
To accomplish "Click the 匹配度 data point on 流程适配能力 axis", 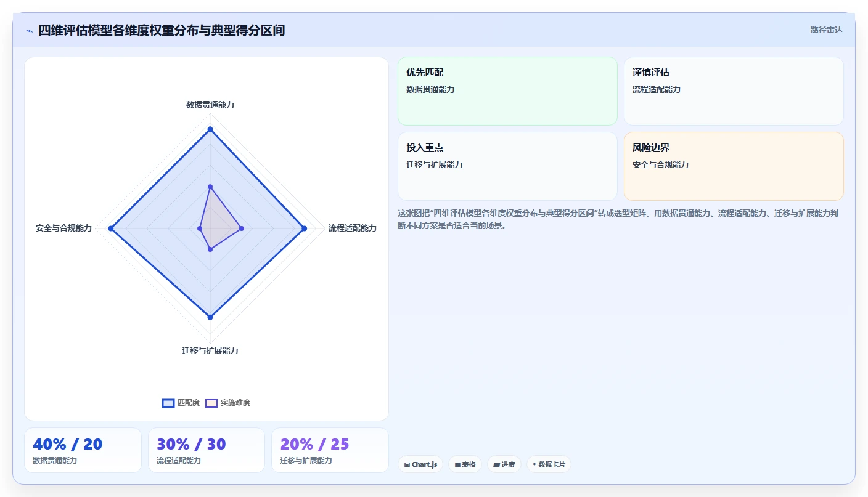I will click(304, 228).
